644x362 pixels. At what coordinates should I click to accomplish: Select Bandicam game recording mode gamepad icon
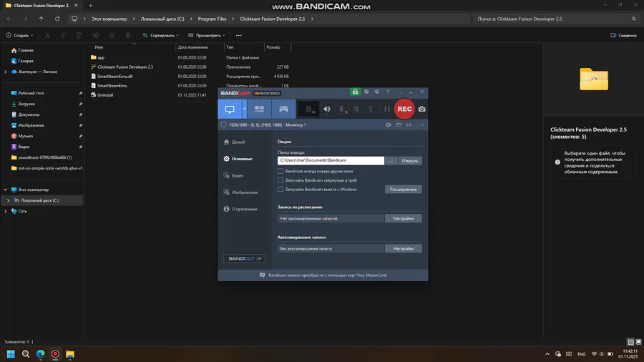[x=283, y=109]
